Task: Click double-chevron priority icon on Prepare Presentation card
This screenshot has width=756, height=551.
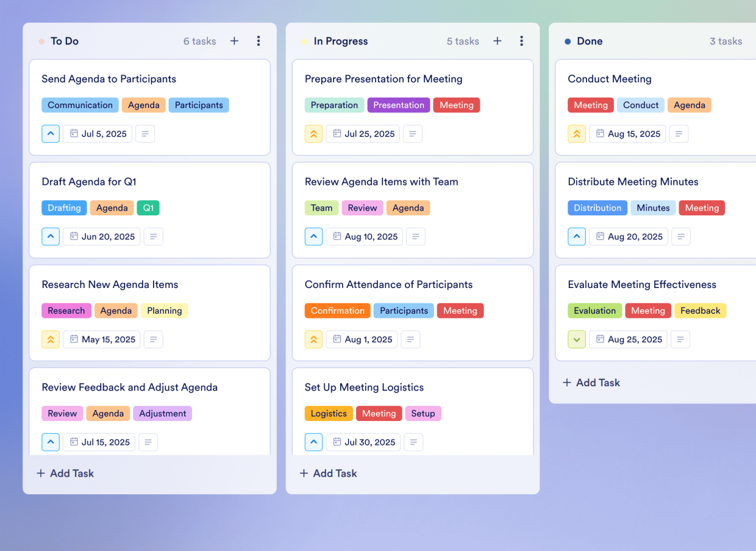Action: [313, 134]
